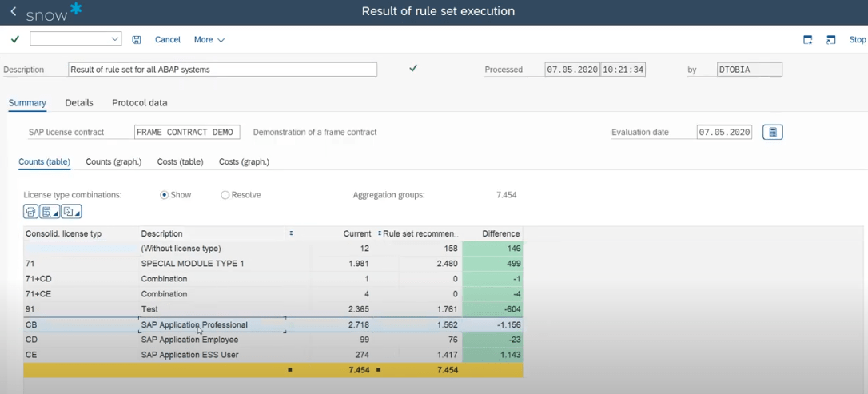The width and height of the screenshot is (868, 394).
Task: Click the Evaluation date field
Action: click(x=724, y=132)
